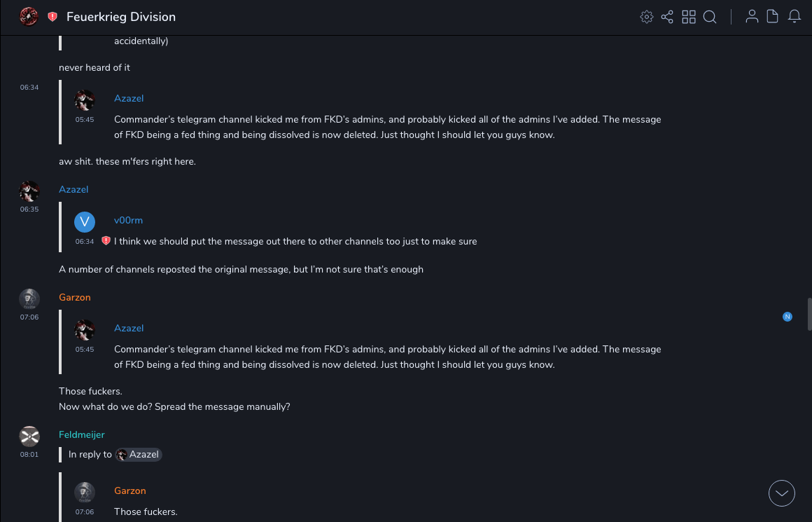Click Feldmeijer's sender name

(82, 434)
